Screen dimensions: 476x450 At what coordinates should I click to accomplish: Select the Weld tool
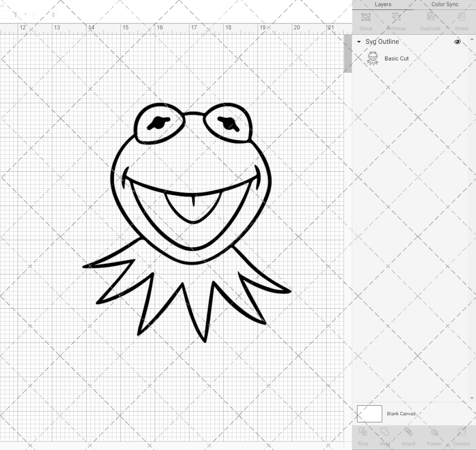(x=385, y=436)
